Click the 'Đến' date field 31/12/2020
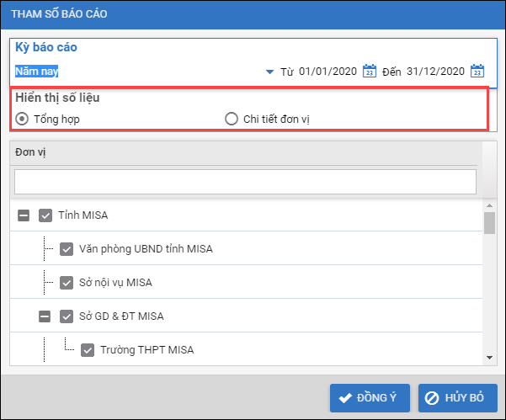 pyautogui.click(x=435, y=72)
